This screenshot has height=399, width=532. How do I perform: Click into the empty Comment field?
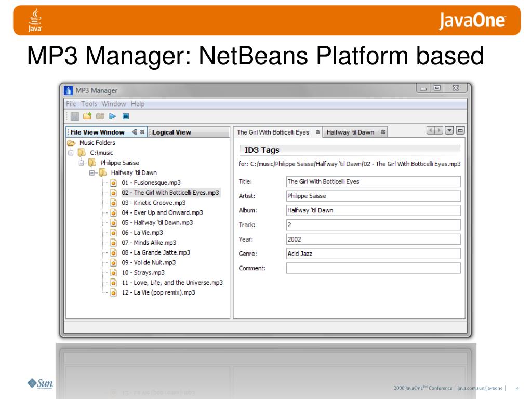point(373,268)
